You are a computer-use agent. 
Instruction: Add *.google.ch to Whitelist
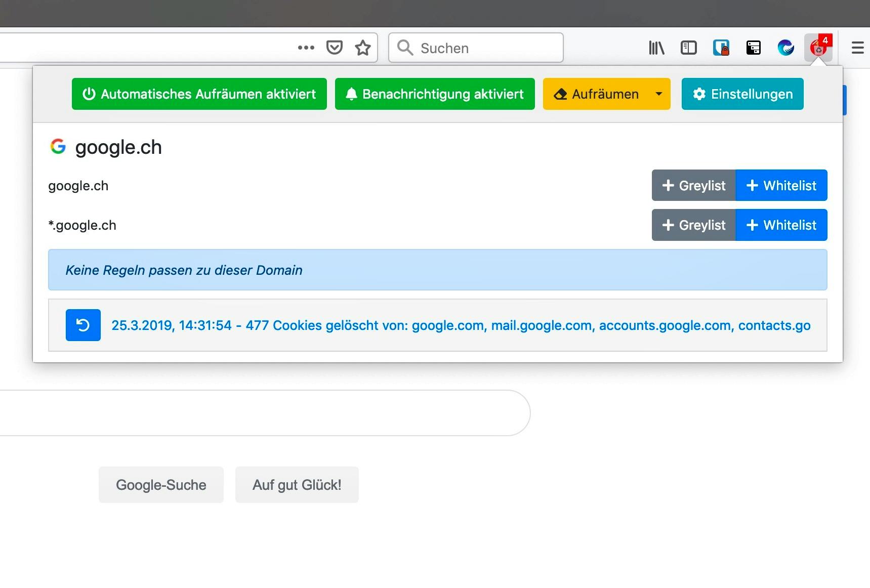coord(781,225)
